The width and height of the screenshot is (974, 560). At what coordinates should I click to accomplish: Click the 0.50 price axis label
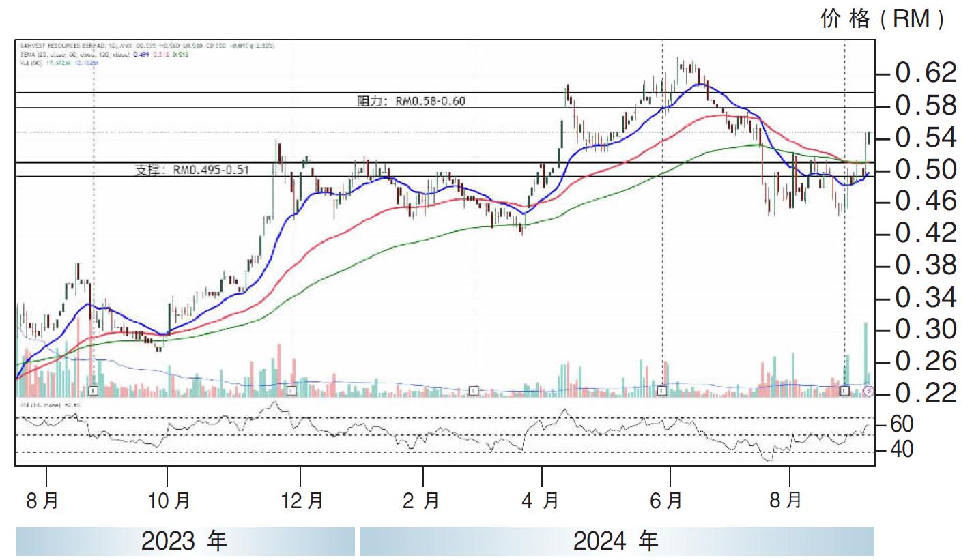(925, 169)
